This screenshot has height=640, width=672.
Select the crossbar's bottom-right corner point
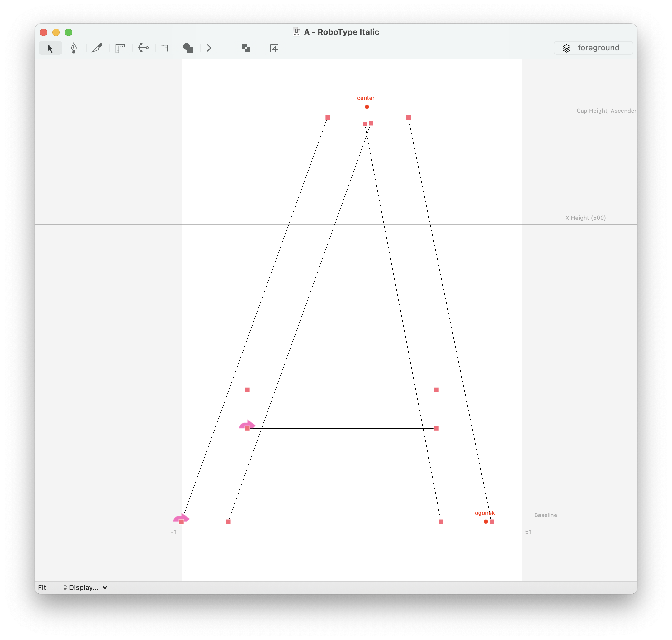coord(437,428)
